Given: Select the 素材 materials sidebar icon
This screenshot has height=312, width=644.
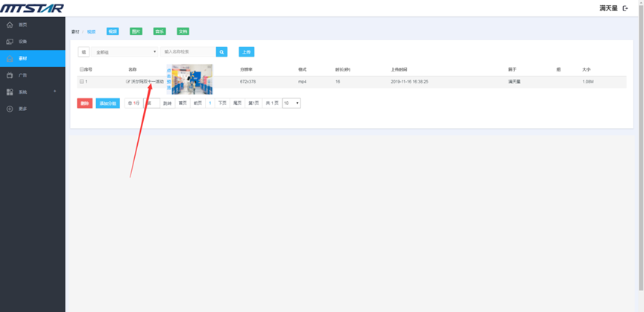Looking at the screenshot, I should [10, 59].
